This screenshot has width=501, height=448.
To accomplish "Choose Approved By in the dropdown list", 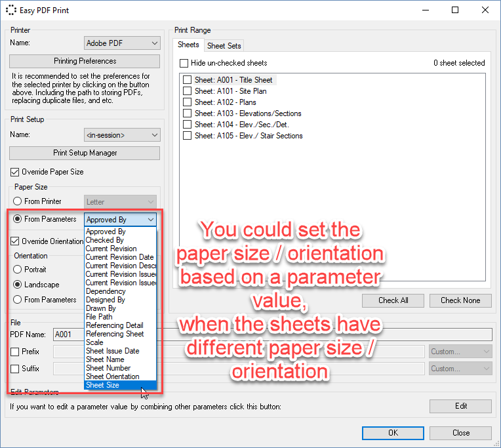I will point(121,232).
